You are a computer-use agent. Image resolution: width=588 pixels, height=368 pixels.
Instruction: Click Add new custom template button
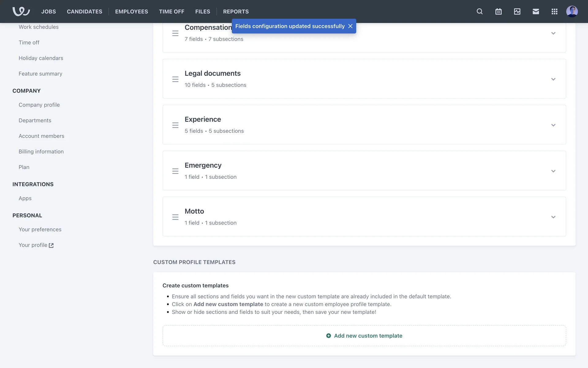tap(364, 336)
